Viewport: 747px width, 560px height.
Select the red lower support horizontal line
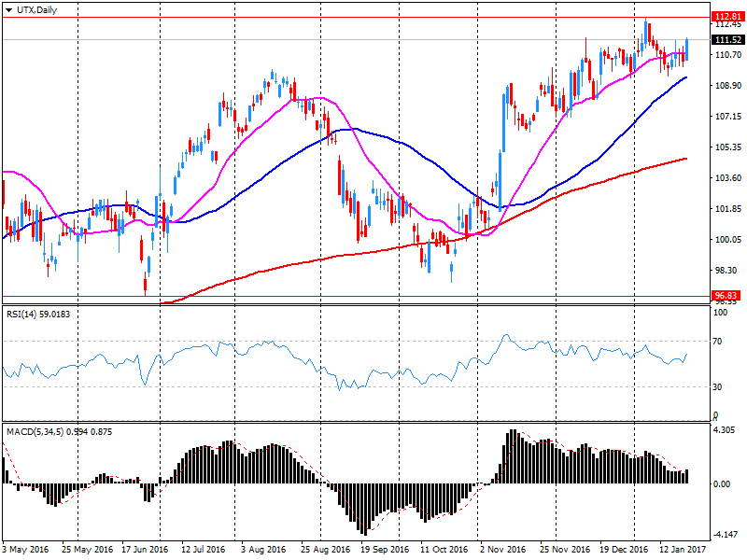click(x=356, y=296)
